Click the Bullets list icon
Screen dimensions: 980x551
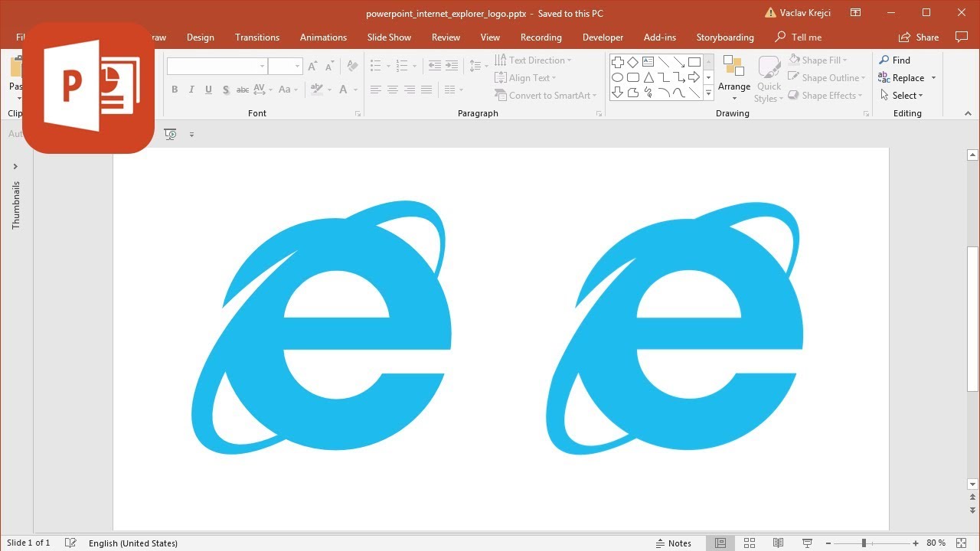click(x=375, y=67)
